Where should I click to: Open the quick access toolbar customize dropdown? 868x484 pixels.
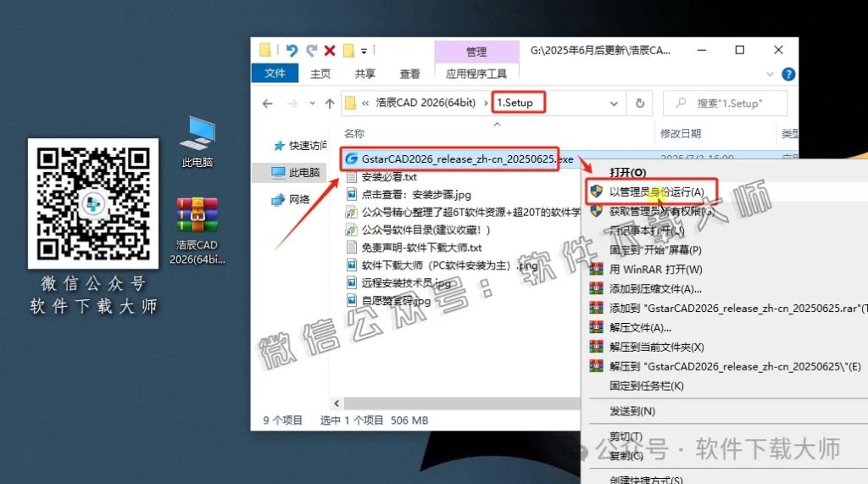tap(364, 52)
